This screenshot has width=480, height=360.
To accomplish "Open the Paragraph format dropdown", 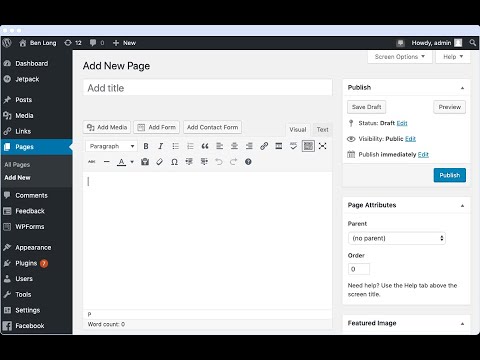I will [111, 146].
